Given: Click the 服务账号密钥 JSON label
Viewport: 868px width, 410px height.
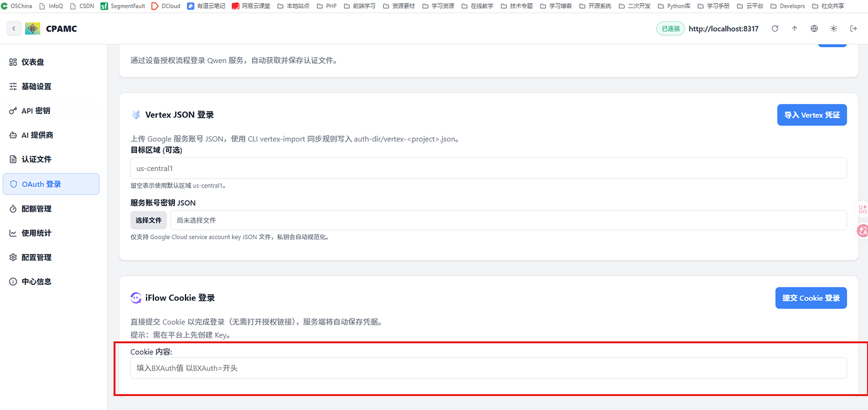Looking at the screenshot, I should pos(163,203).
